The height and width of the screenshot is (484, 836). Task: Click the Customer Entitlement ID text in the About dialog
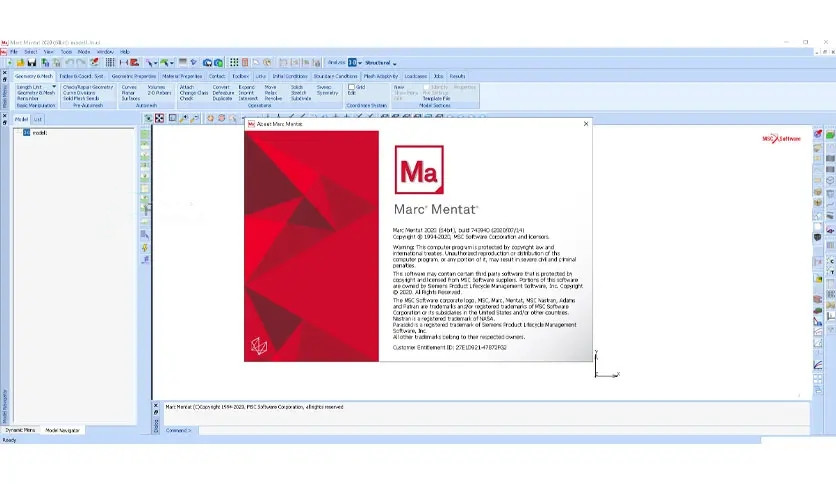pyautogui.click(x=449, y=348)
